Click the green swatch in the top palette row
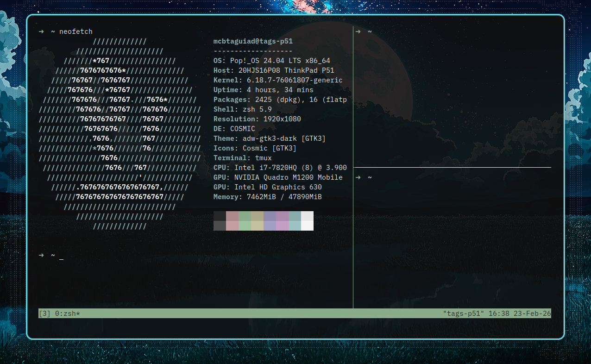Image resolution: width=591 pixels, height=364 pixels. click(245, 216)
